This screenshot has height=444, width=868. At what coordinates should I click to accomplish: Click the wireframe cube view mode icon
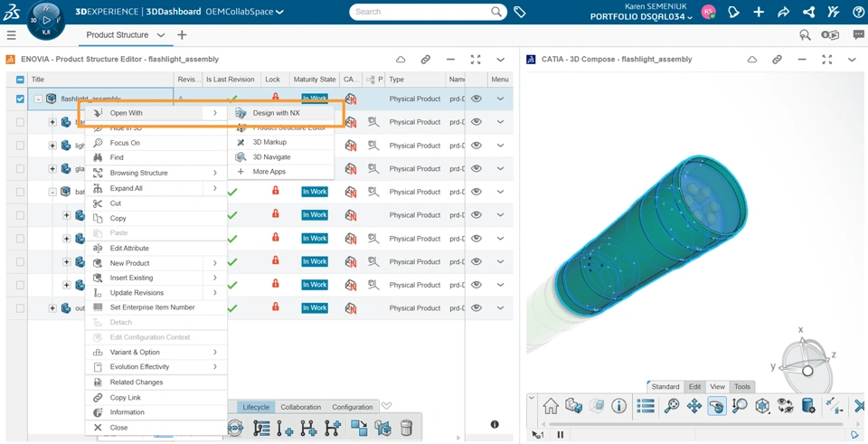[762, 406]
